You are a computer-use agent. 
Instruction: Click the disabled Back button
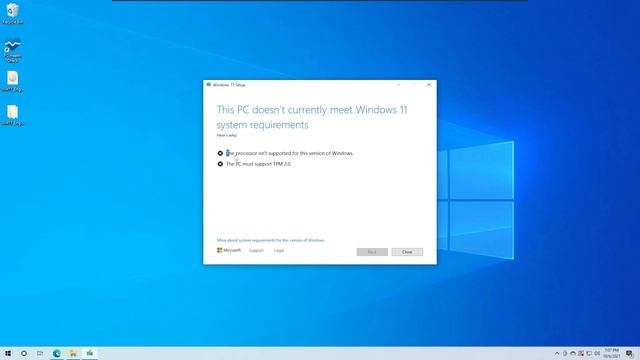(372, 252)
